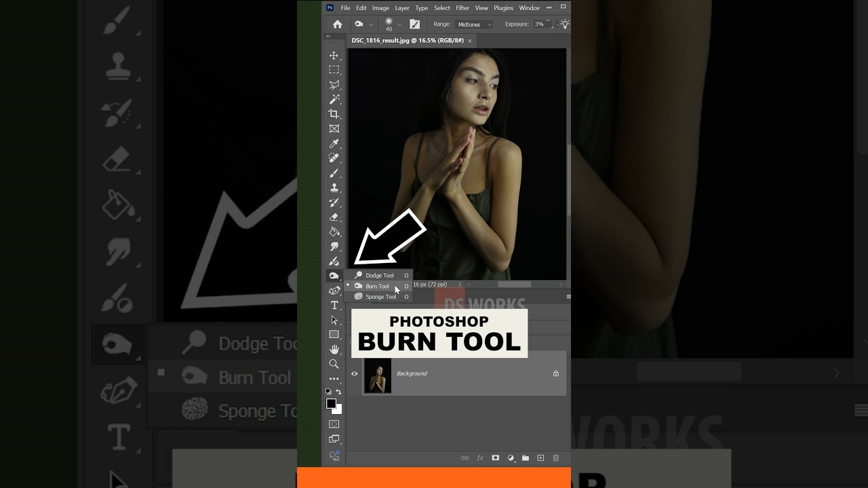This screenshot has width=868, height=488.
Task: Open the Filter menu
Action: pyautogui.click(x=462, y=8)
